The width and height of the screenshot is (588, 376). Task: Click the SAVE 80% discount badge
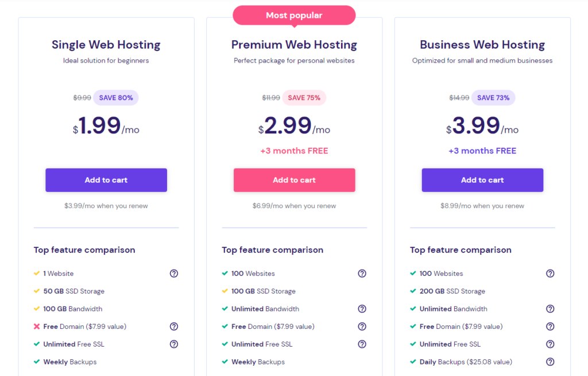(116, 98)
